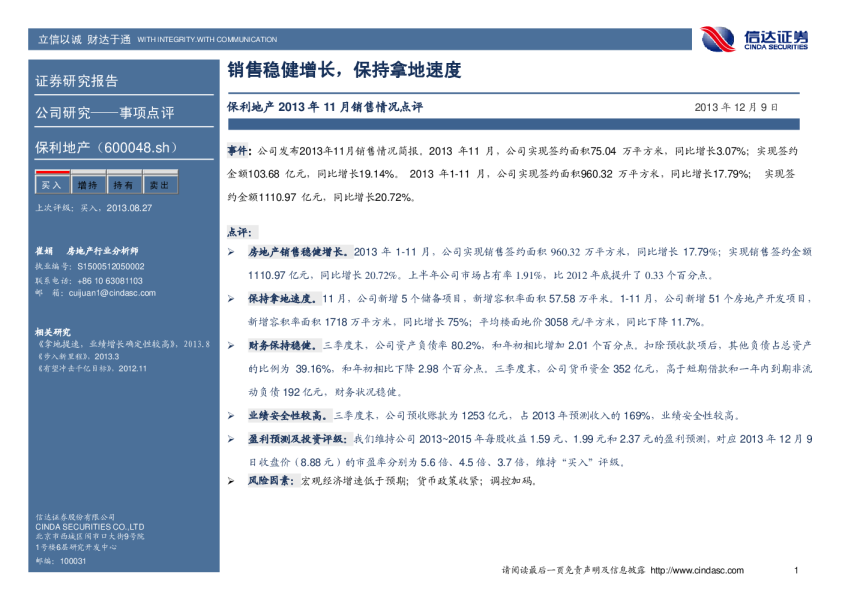Click the arrow bullet beside 保持拿地速度
The image size is (842, 595).
coord(232,299)
